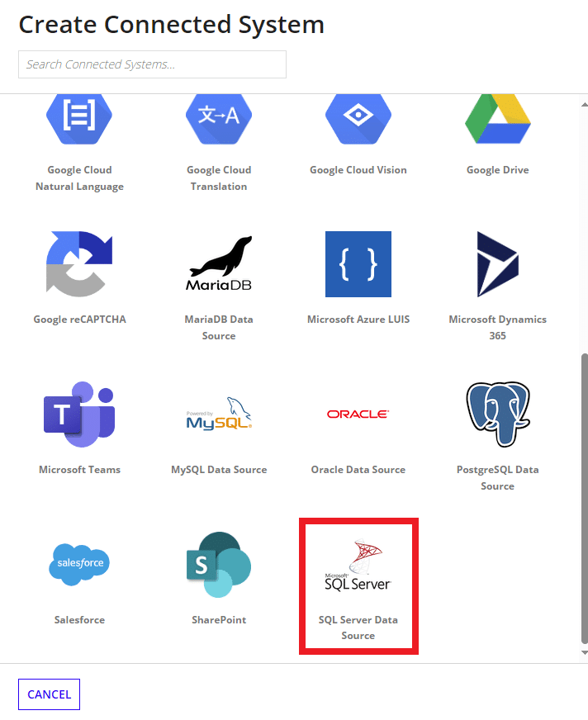The height and width of the screenshot is (720, 588).
Task: Click the "Google Drive" label
Action: tap(497, 170)
